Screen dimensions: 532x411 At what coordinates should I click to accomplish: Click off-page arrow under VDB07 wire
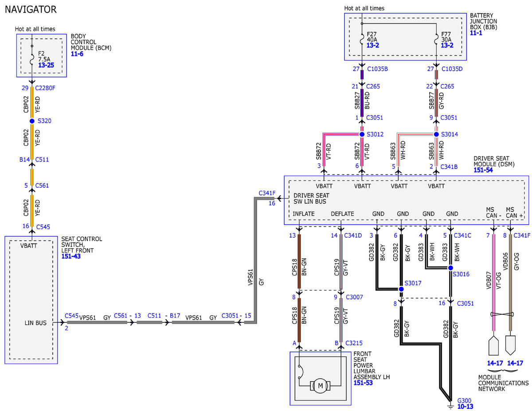(493, 346)
